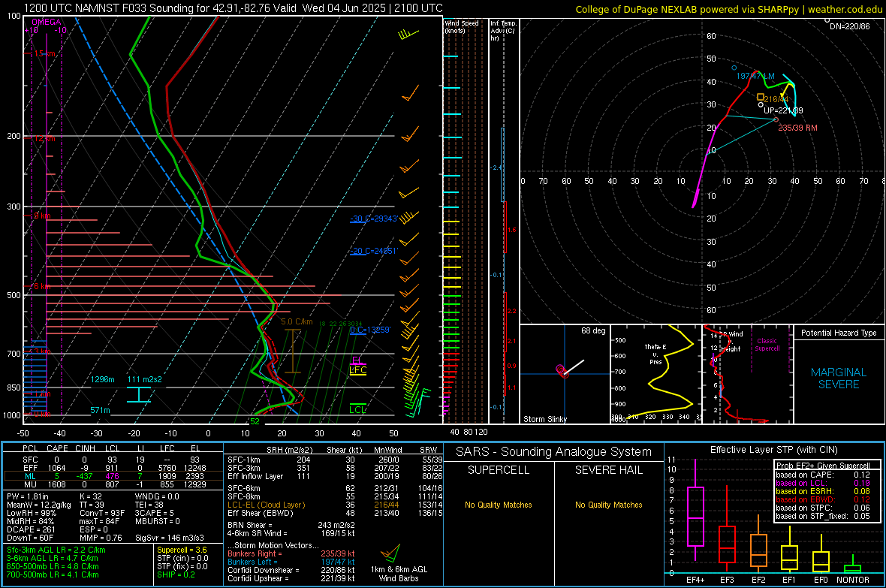Viewport: 886px width, 588px height.
Task: Click the 'SUPERCELL' column header
Action: point(499,470)
